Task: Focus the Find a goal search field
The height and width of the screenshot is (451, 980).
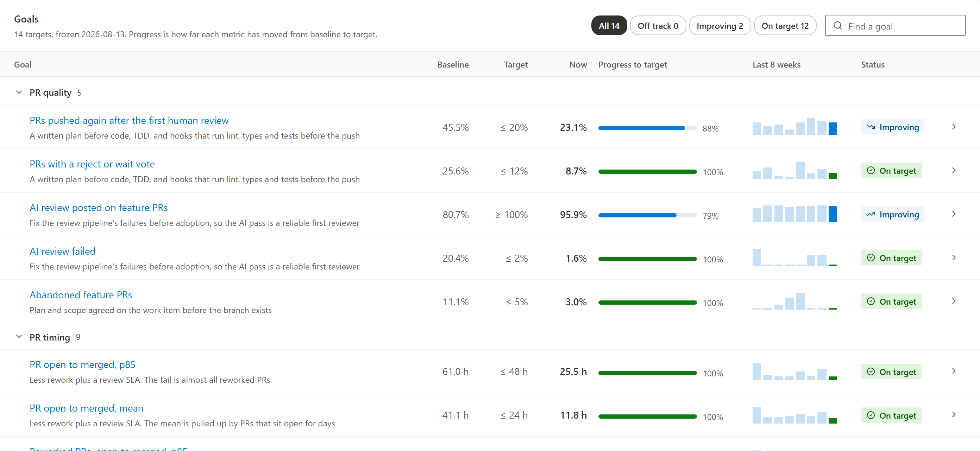Action: 895,25
